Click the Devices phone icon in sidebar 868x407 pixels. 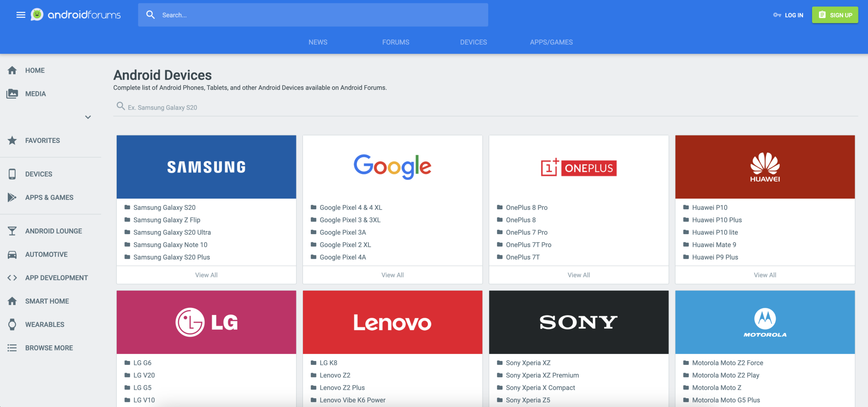pos(12,174)
